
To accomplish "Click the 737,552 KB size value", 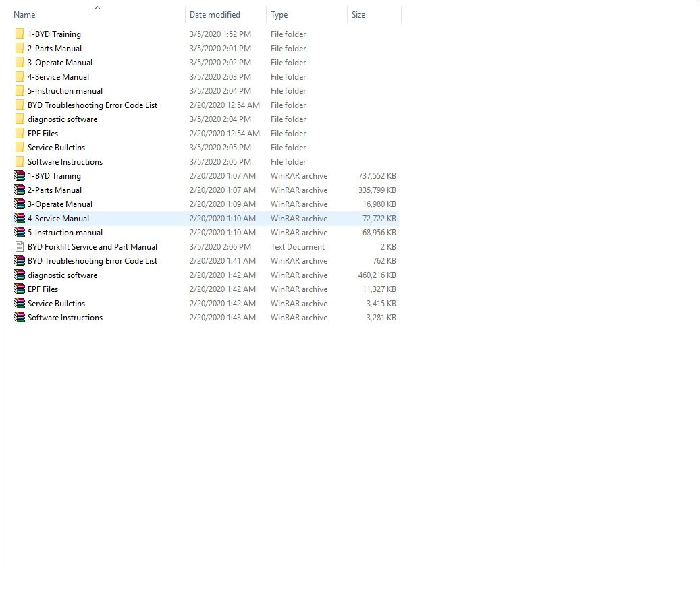I will tap(377, 176).
